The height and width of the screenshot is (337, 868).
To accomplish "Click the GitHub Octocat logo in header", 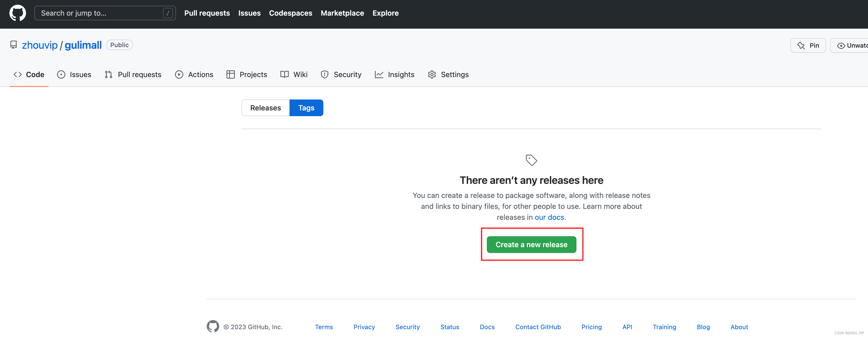I will point(17,13).
